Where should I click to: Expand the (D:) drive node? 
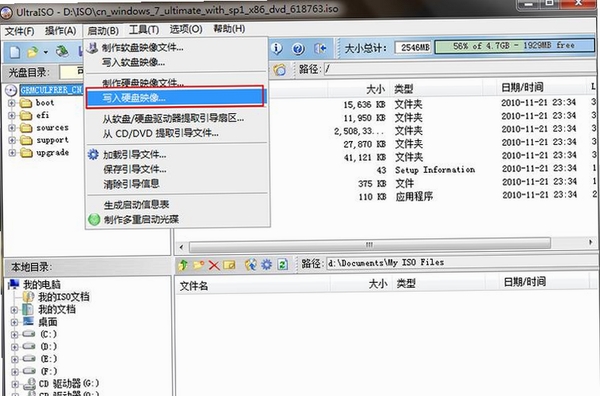(14, 347)
